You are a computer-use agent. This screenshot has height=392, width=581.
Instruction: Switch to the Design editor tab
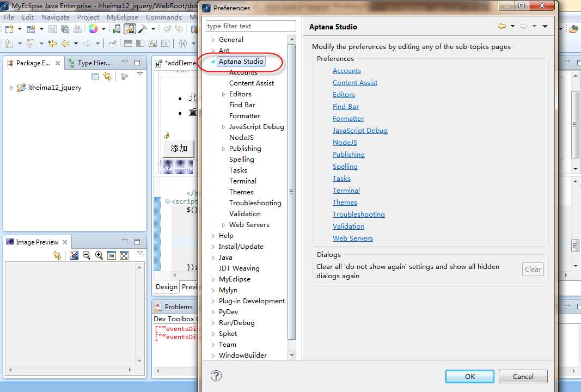167,287
